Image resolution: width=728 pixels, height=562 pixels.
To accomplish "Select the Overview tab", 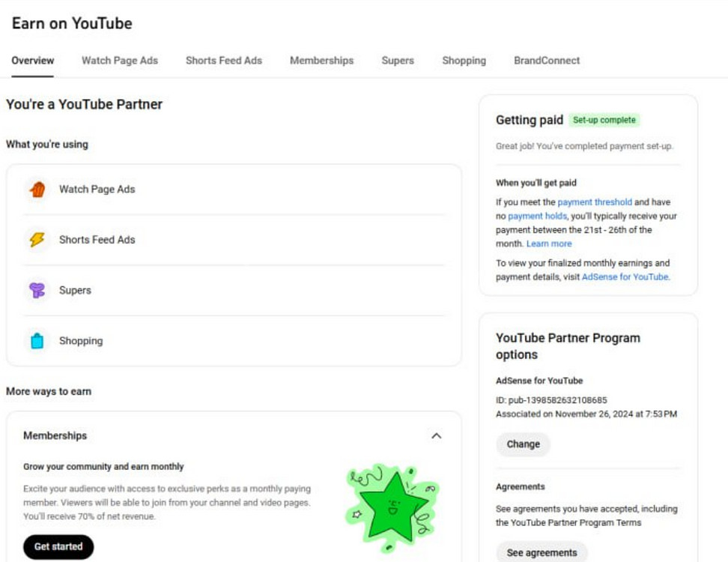I will [33, 61].
